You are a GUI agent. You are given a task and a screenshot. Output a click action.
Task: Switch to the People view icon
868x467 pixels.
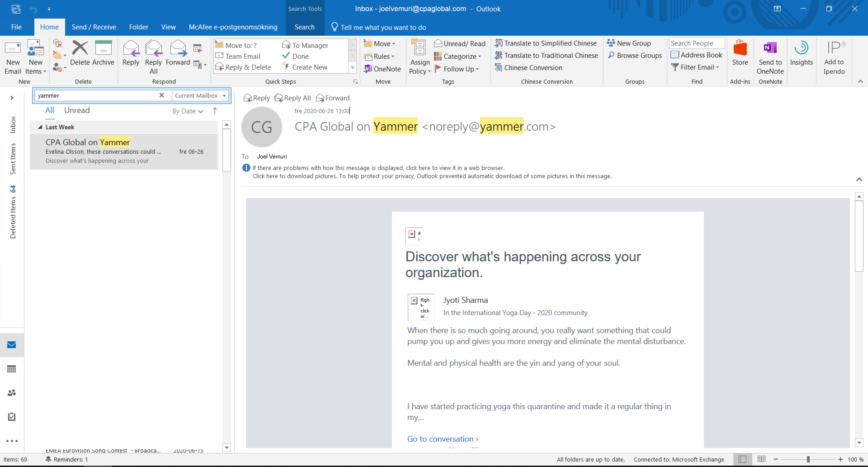click(x=12, y=393)
